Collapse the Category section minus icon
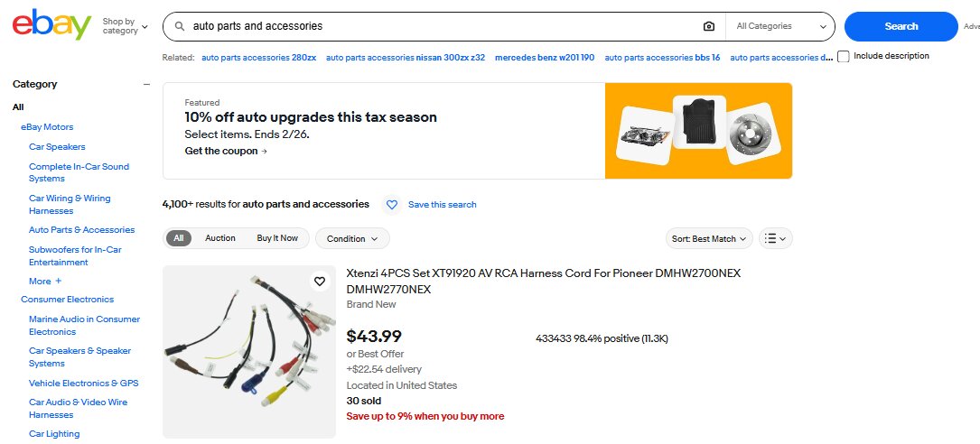This screenshot has width=980, height=444. tap(146, 85)
